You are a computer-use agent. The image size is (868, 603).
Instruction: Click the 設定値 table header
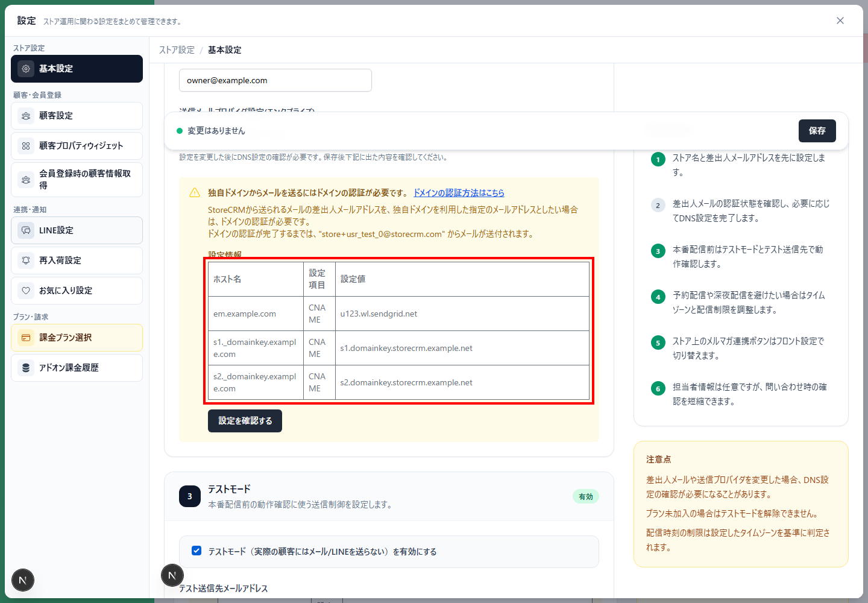[x=462, y=279]
